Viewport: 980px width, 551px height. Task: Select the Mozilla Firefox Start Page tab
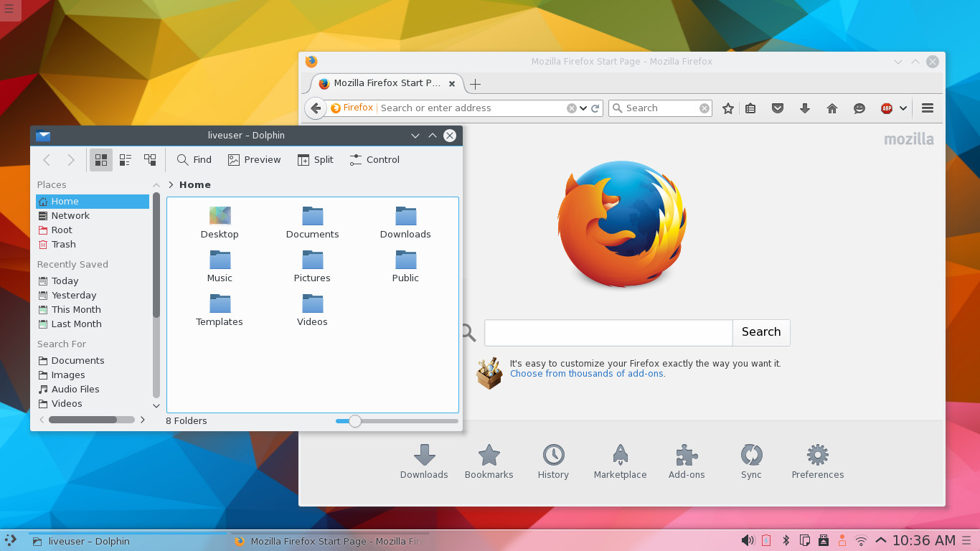pyautogui.click(x=387, y=83)
